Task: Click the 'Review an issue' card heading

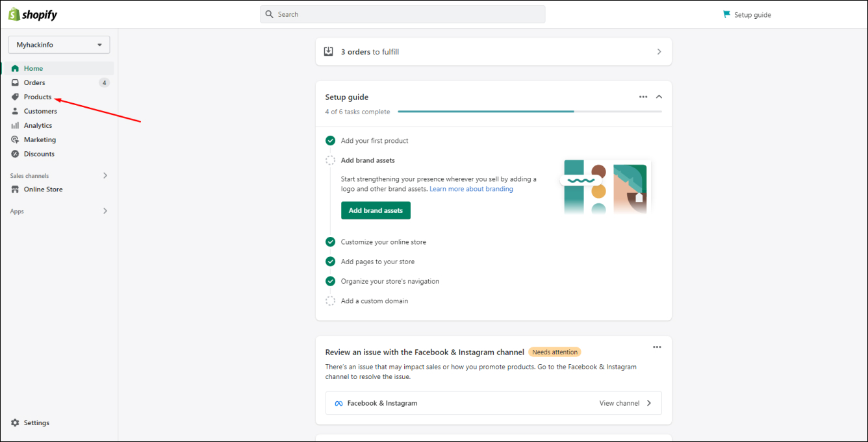Action: [x=425, y=352]
